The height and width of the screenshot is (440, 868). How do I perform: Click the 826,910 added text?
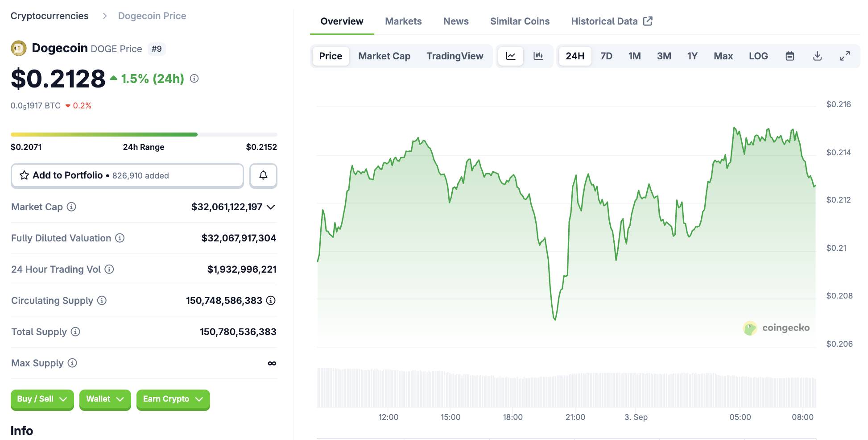point(141,176)
